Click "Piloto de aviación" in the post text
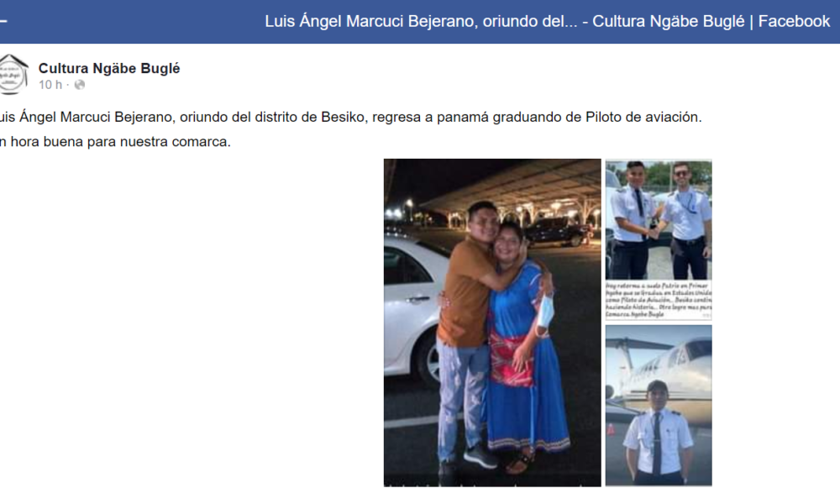 pyautogui.click(x=643, y=117)
